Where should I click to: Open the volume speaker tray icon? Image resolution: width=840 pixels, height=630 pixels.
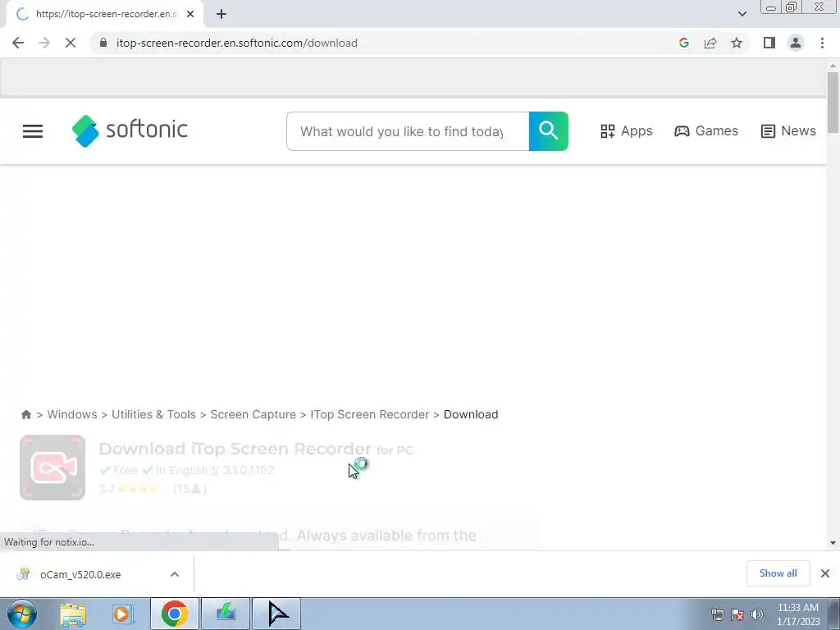tap(756, 614)
